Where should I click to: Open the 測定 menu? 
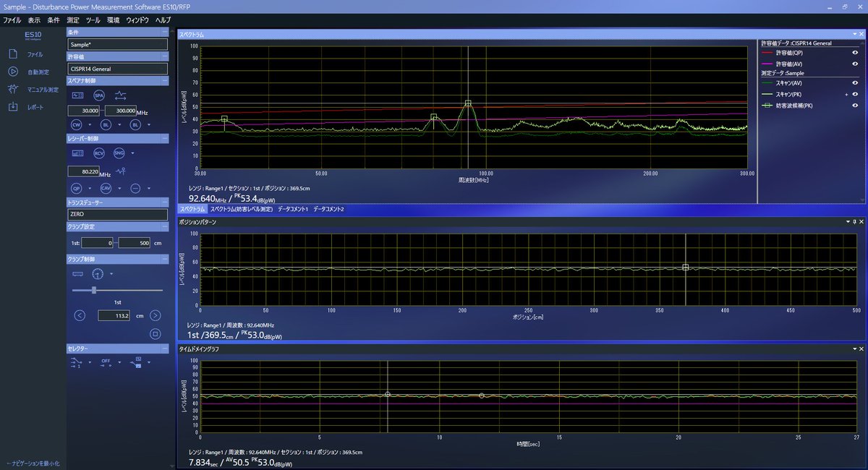[73, 20]
